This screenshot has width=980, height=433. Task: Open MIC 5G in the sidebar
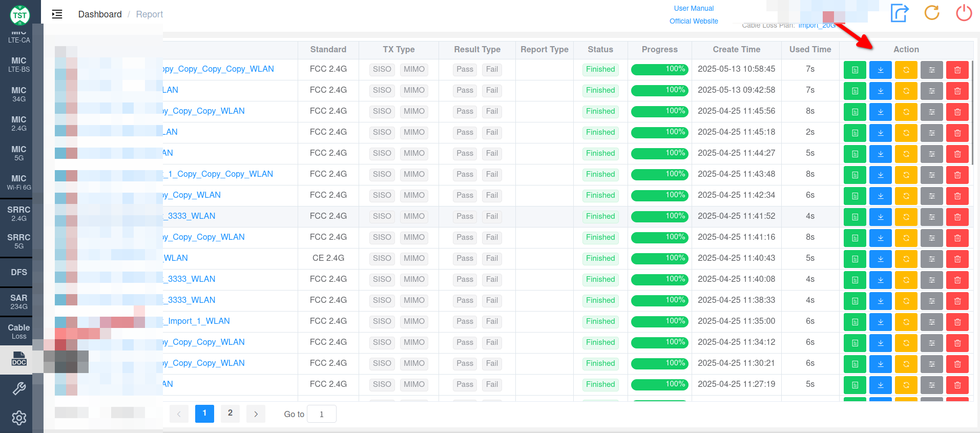coord(19,153)
